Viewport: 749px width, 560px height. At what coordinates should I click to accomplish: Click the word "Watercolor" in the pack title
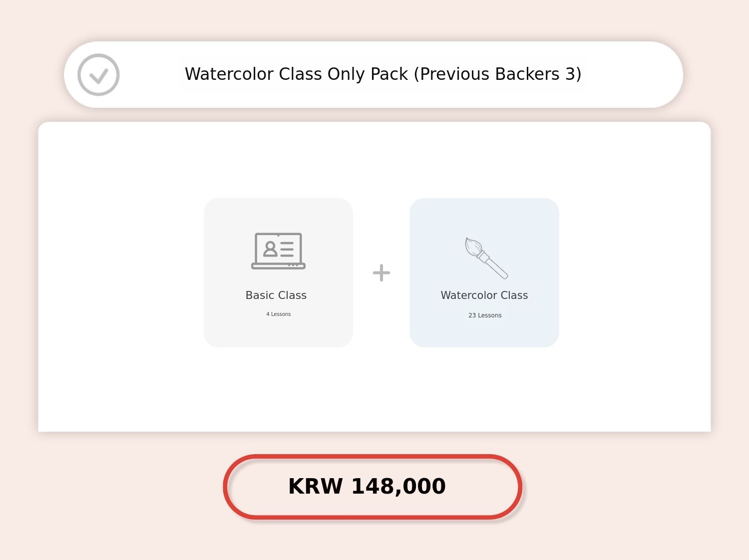click(228, 74)
